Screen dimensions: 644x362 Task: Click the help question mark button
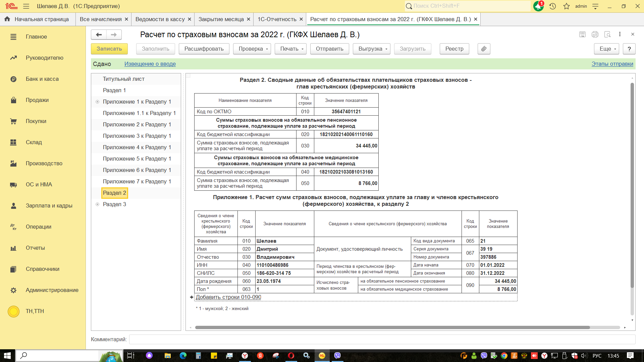coord(629,49)
